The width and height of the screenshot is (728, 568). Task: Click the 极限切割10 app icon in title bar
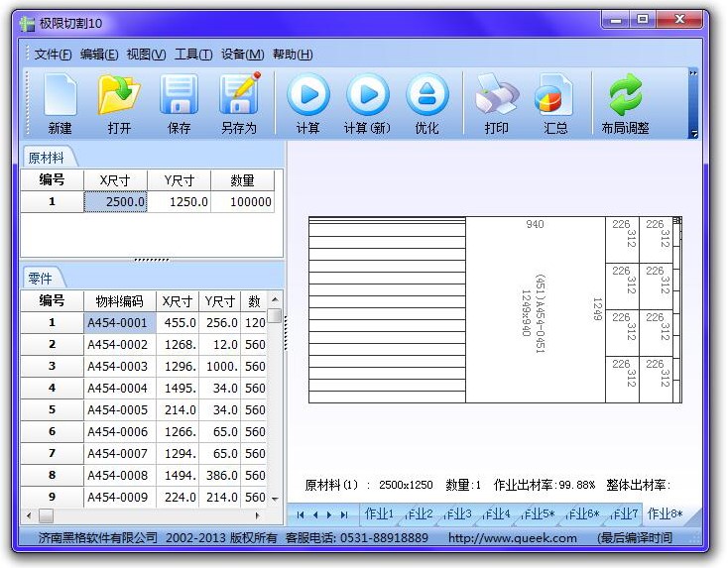[x=28, y=23]
